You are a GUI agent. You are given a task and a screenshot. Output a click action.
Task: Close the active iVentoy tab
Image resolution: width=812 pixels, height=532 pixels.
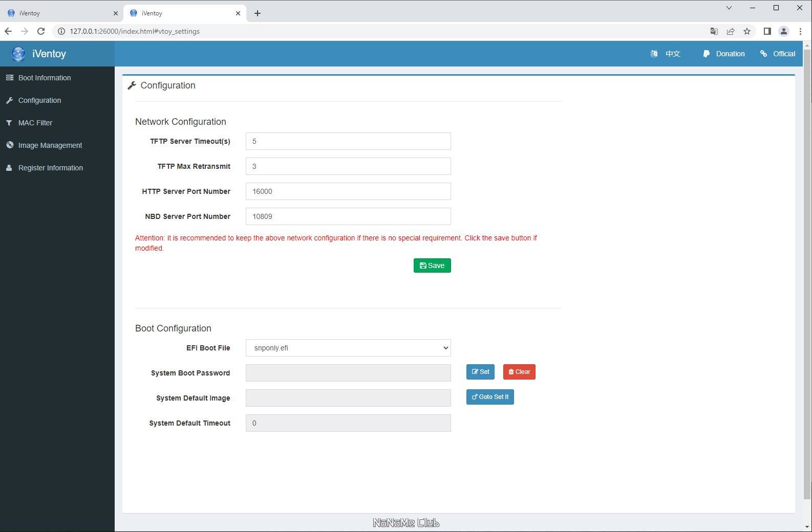coord(238,13)
